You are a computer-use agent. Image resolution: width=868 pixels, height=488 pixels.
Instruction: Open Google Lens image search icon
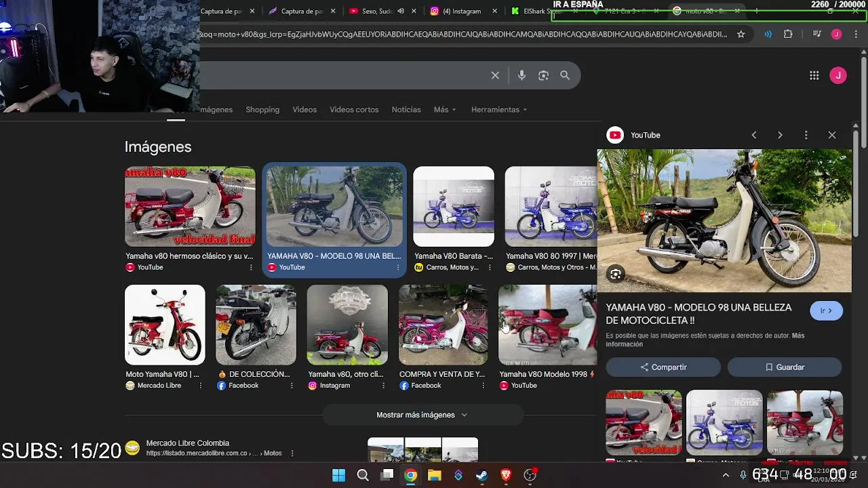click(x=543, y=75)
